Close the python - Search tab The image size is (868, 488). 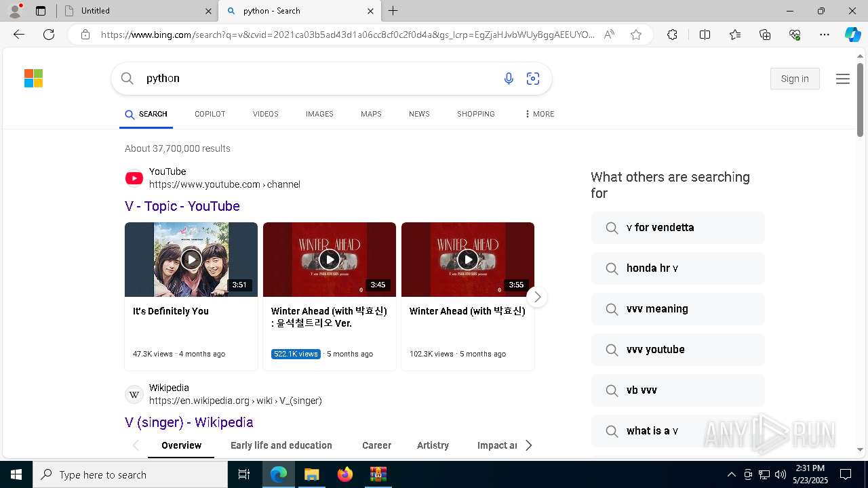click(370, 11)
